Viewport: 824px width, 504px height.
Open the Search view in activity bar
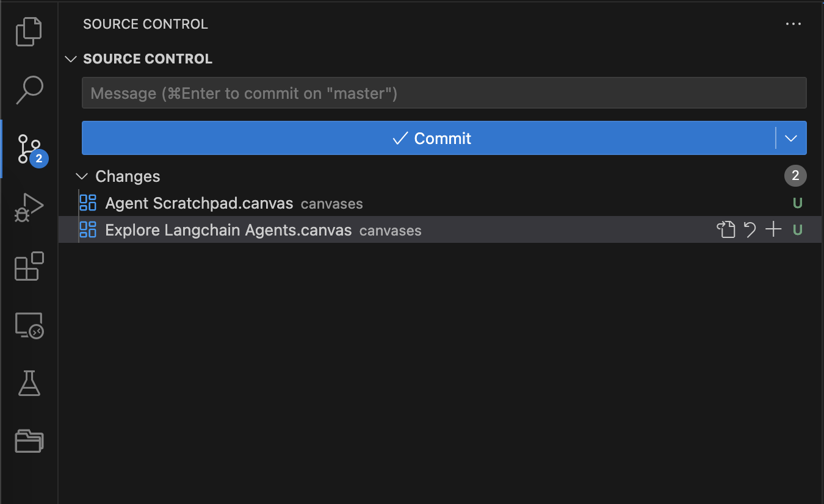click(29, 90)
